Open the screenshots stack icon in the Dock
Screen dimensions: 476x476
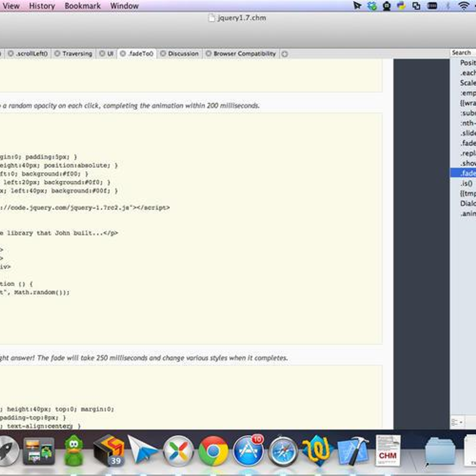(39, 451)
